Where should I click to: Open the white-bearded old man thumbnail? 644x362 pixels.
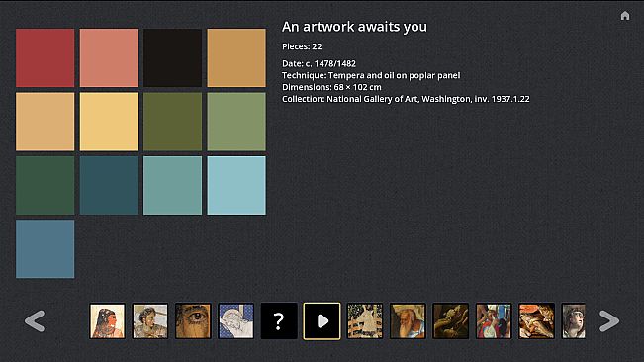tap(408, 321)
